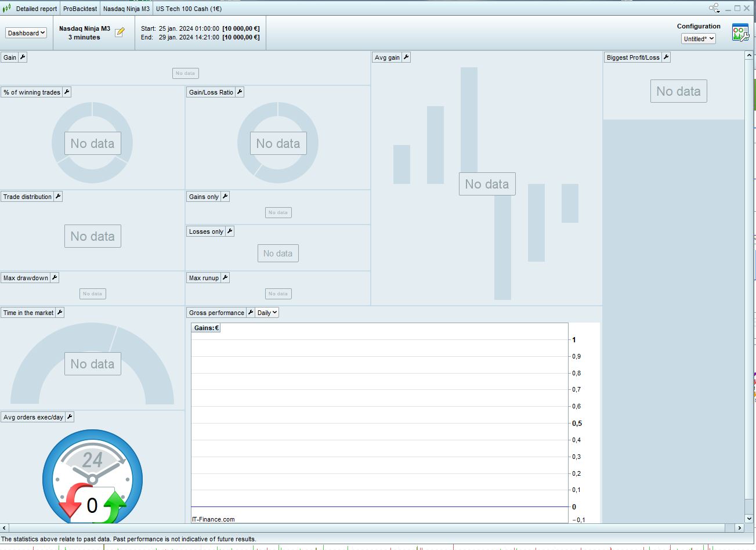
Task: Configure the Trade distribution panel via wrench
Action: (58, 197)
